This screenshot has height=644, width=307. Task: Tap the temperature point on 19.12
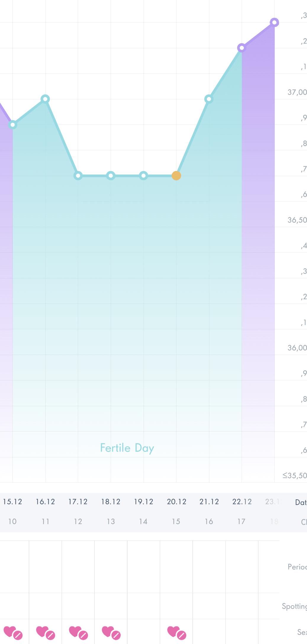click(144, 176)
